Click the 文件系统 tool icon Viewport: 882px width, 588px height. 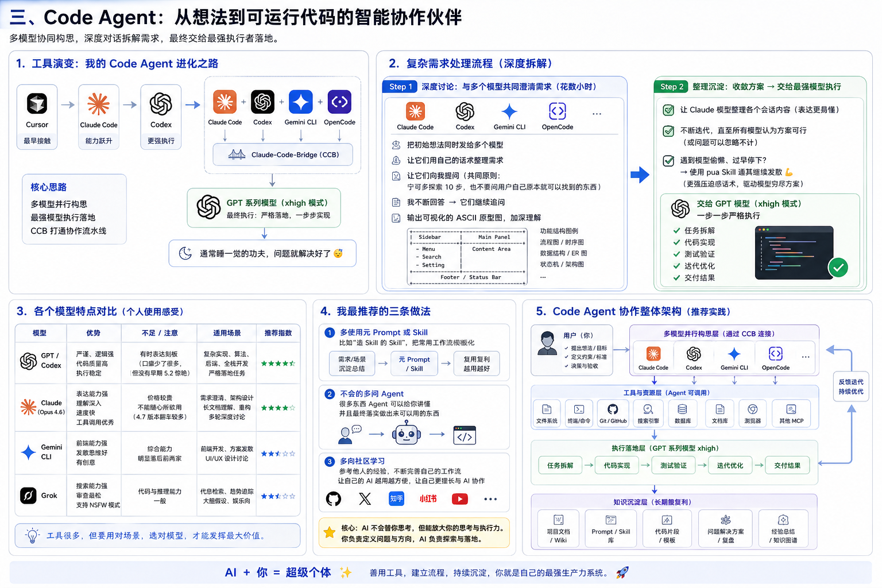pos(547,409)
